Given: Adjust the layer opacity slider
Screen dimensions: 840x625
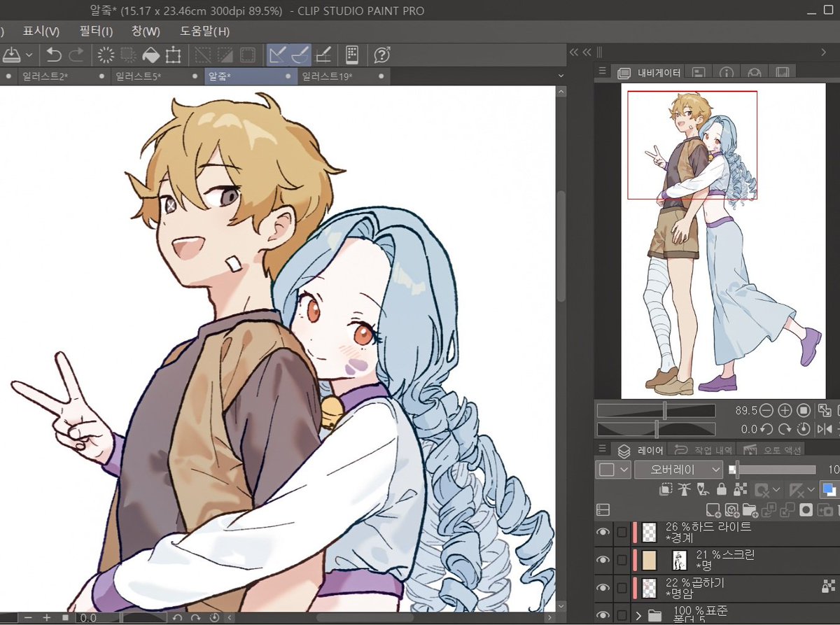Looking at the screenshot, I should pyautogui.click(x=772, y=470).
